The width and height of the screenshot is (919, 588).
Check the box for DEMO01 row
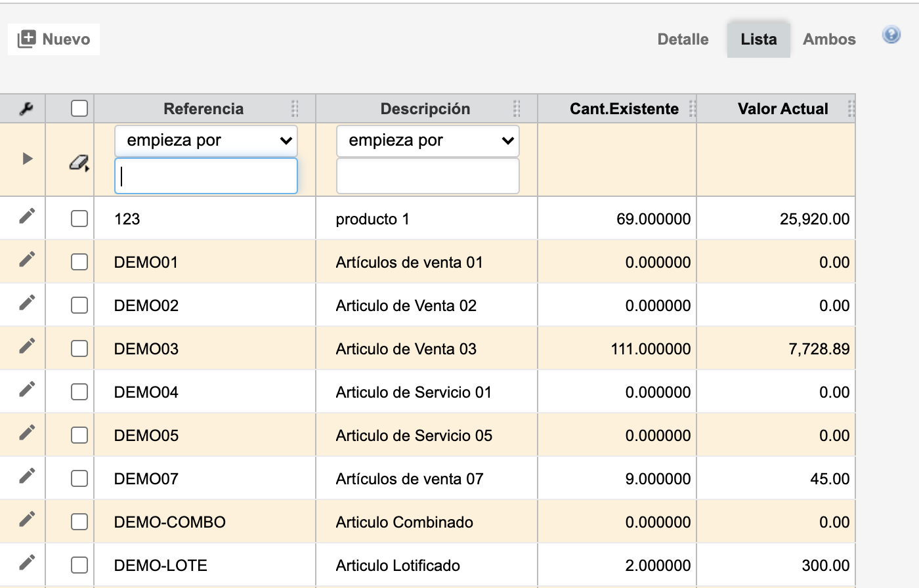pos(79,262)
